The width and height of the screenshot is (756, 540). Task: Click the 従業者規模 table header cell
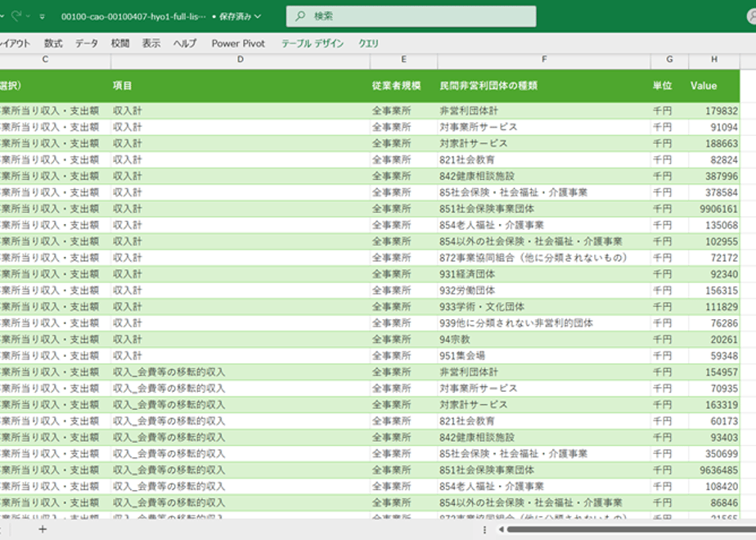(403, 86)
